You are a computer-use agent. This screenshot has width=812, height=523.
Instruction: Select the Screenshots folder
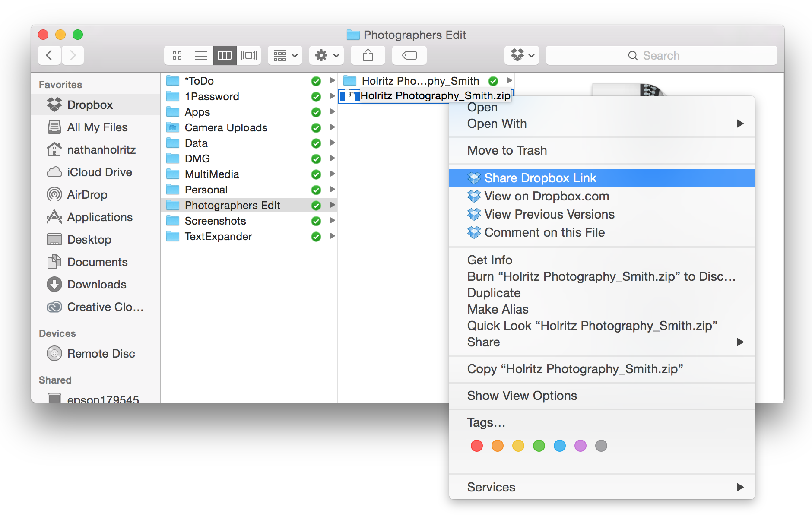pyautogui.click(x=249, y=221)
